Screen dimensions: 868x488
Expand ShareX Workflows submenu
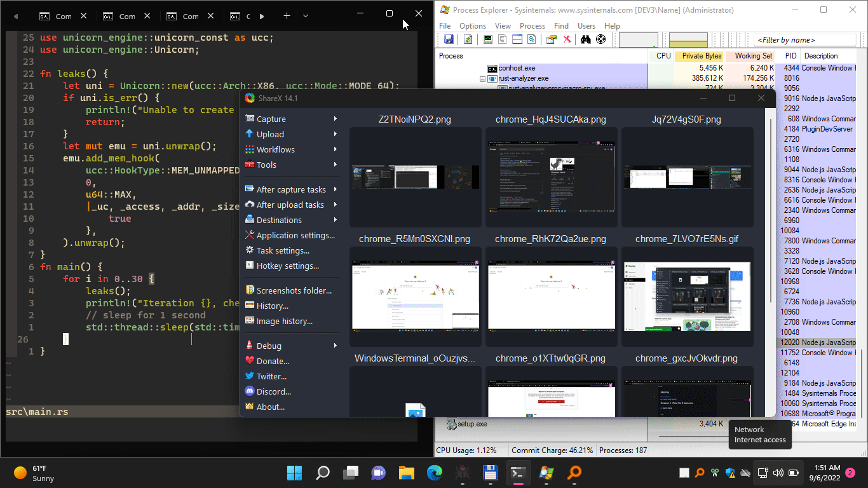(292, 149)
